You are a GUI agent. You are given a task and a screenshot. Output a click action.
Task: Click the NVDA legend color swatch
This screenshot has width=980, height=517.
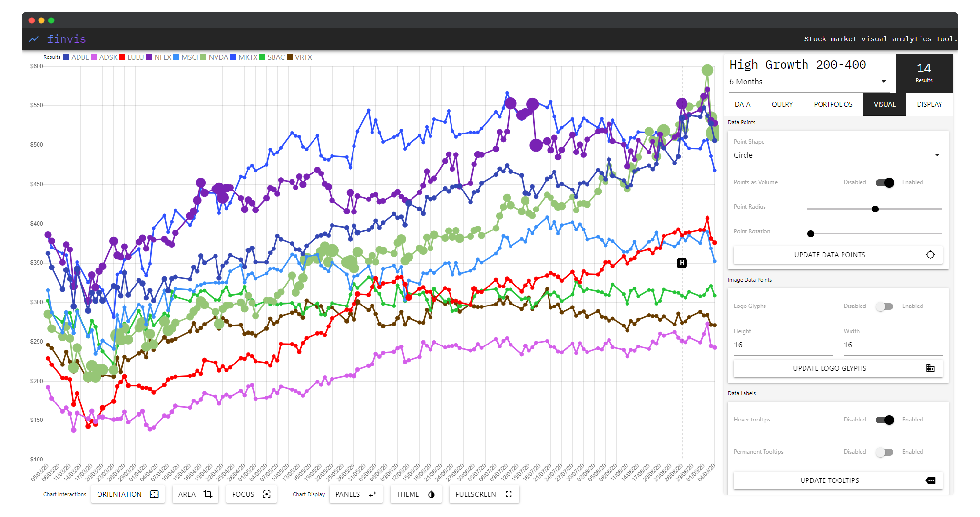[x=203, y=57]
